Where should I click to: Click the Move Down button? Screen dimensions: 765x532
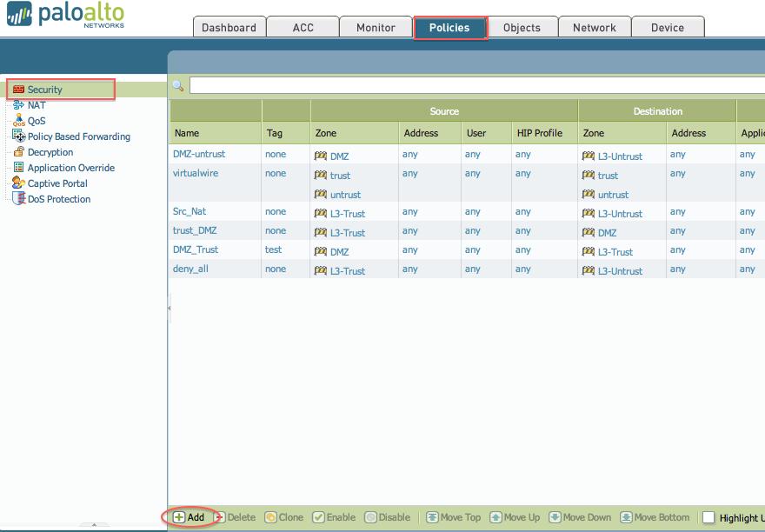[580, 517]
